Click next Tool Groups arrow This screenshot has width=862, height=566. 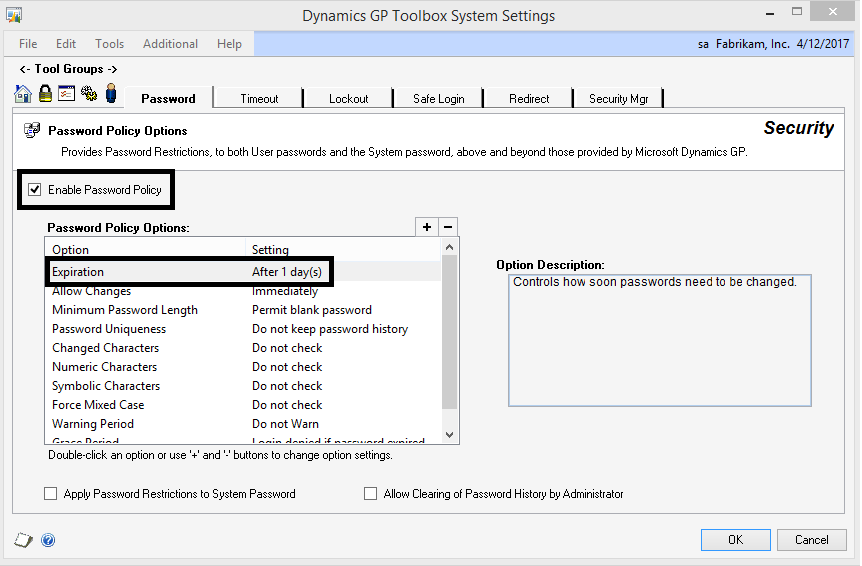[x=112, y=69]
